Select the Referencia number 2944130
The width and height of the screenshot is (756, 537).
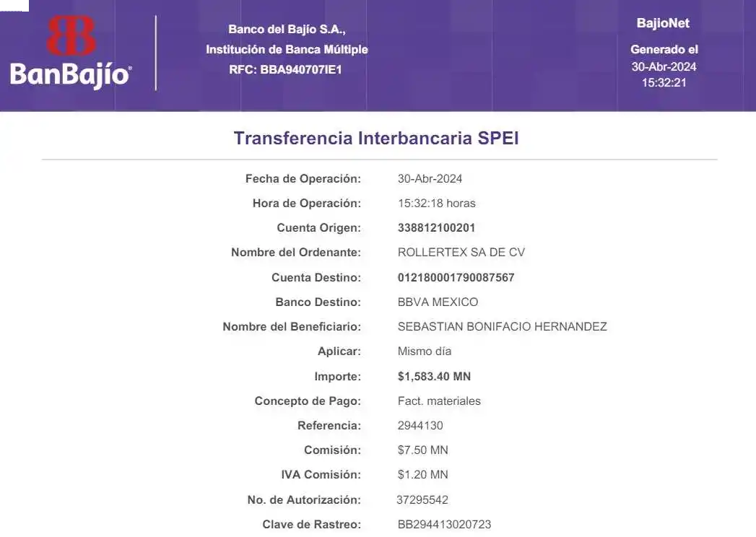click(x=420, y=425)
